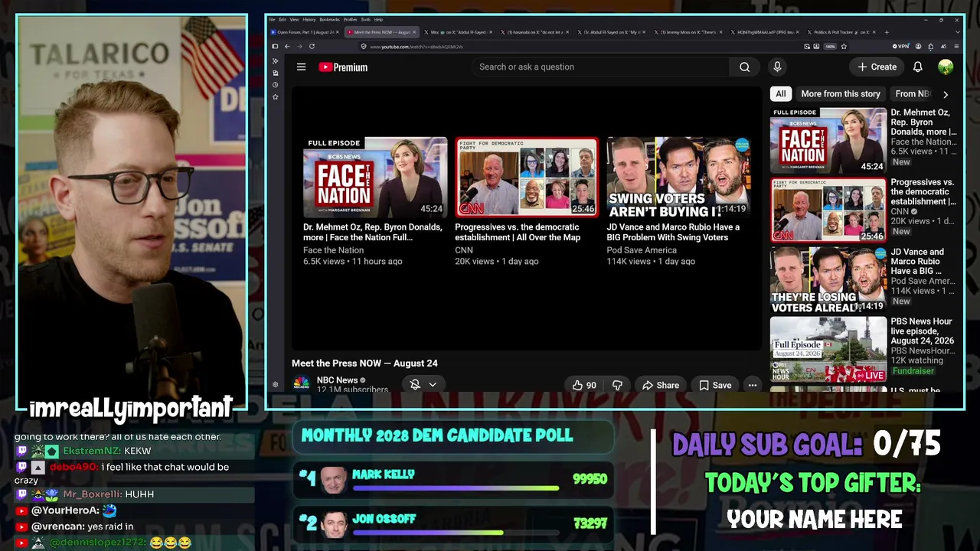Open sidebar CNN 25:46 video thumbnail
Screen dimensions: 980x551
[828, 210]
